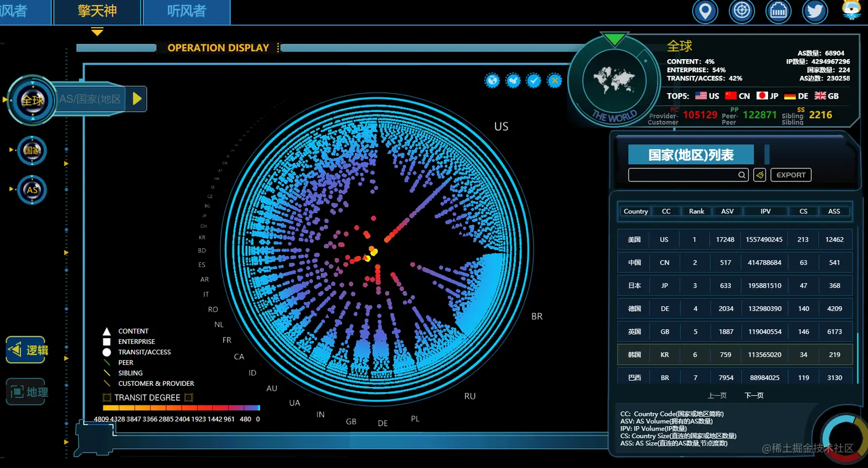Screen dimensions: 868x468
Task: Click the US flag in TOP5
Action: tap(701, 96)
